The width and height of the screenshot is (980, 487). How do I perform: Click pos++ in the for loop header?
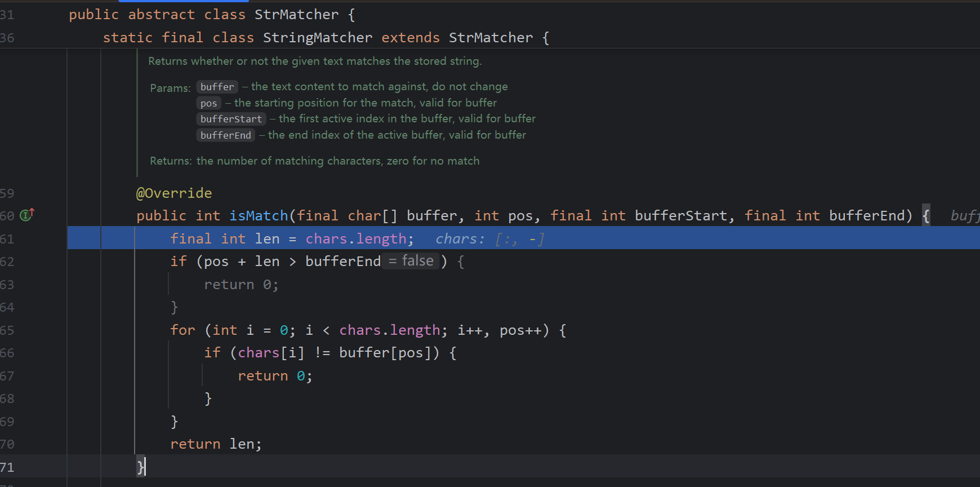[520, 330]
